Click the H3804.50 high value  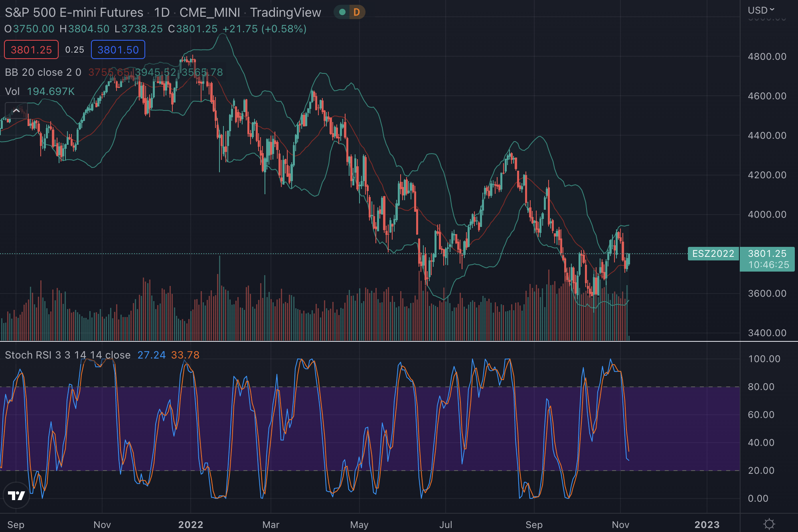coord(85,29)
